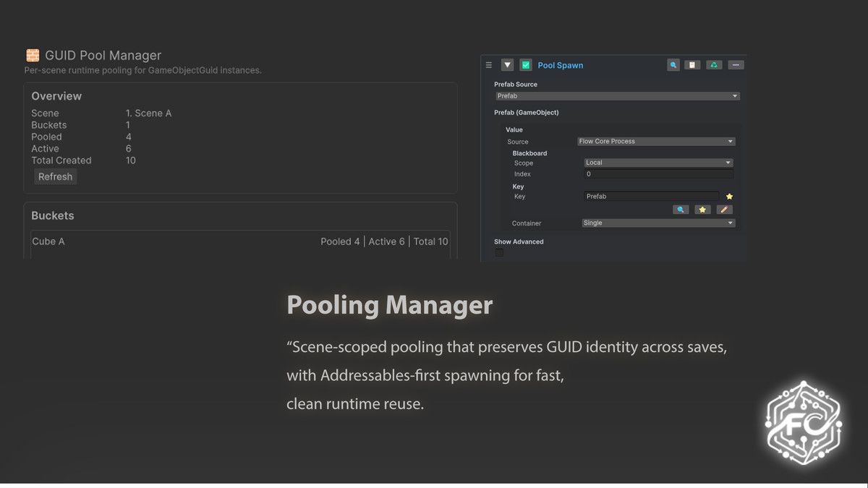Click the star button below Key field
Viewport: 868px width, 488px height.
click(x=702, y=210)
